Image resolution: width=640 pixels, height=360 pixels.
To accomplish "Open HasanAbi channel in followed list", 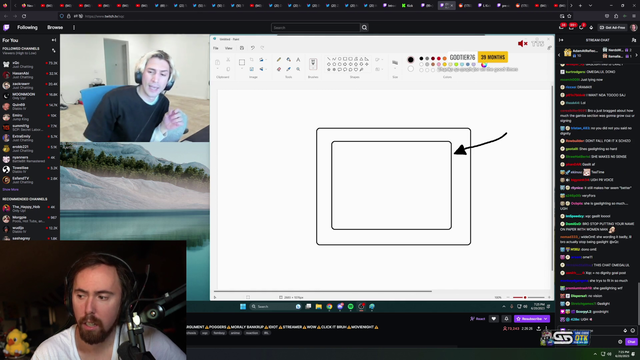I will [30, 75].
